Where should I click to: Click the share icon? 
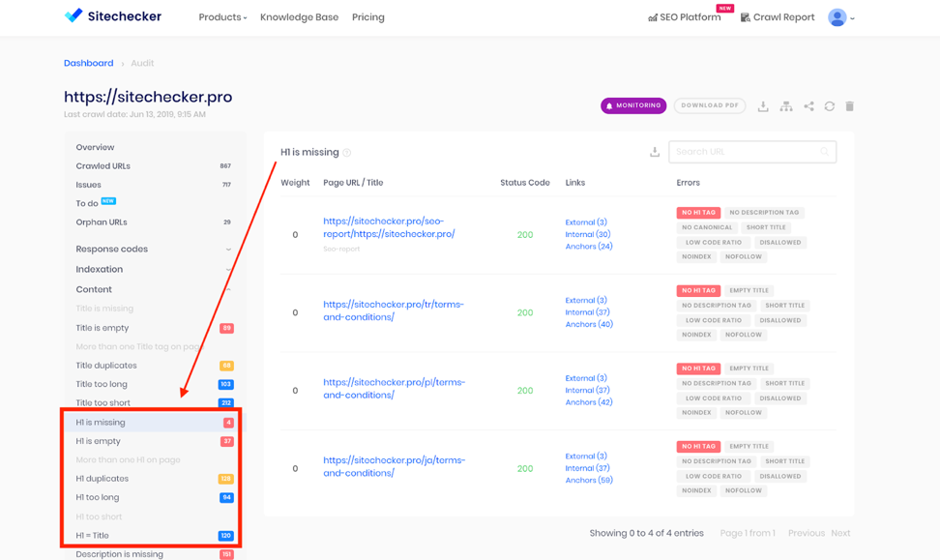coord(808,106)
